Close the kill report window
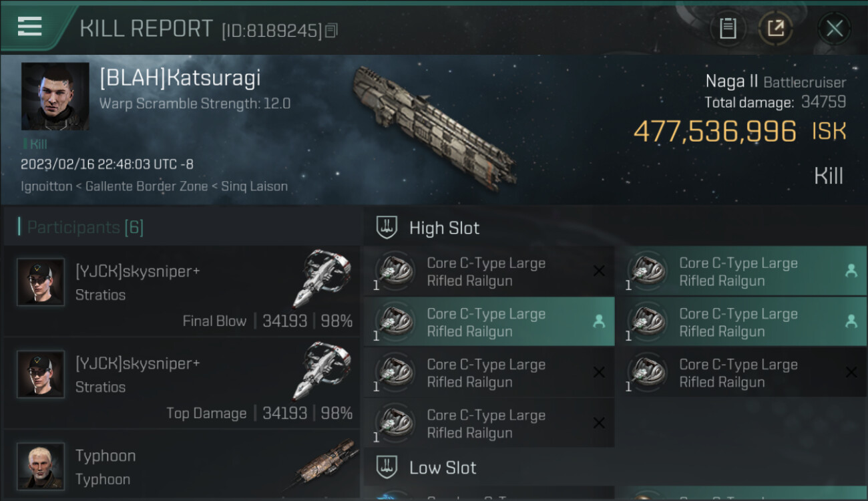868x501 pixels. coord(834,29)
